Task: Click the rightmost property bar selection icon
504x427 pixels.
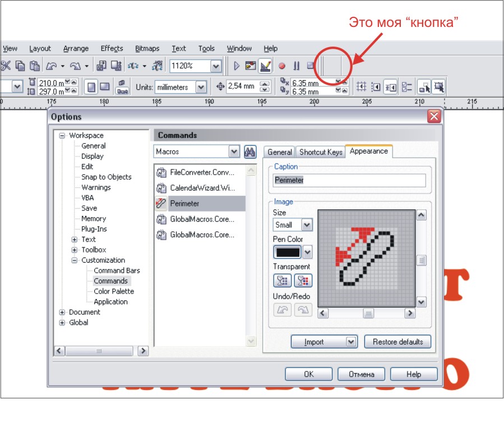Action: click(x=439, y=87)
